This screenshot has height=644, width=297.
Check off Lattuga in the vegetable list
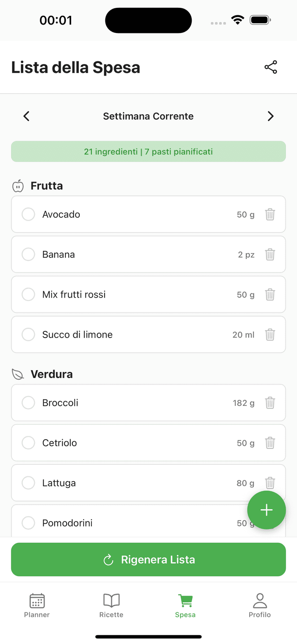[x=28, y=483]
